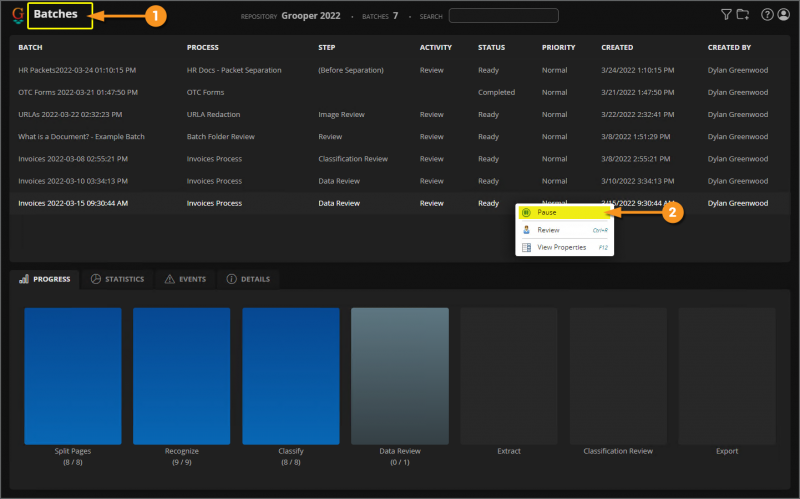Click the View Properties icon in menu

click(526, 247)
